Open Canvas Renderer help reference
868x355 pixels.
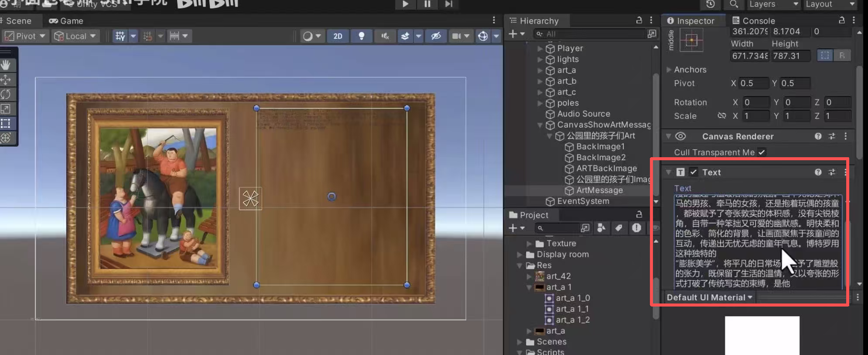(818, 136)
